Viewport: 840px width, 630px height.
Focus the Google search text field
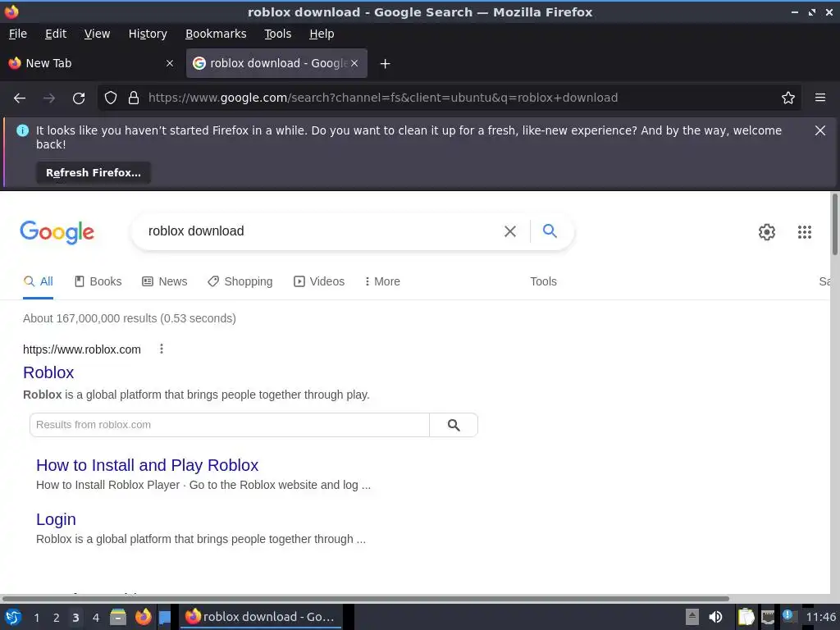pyautogui.click(x=322, y=231)
